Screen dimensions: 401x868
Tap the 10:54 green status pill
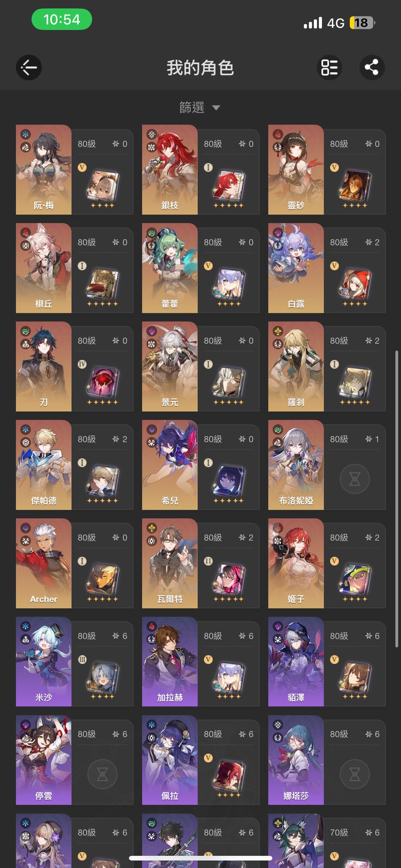(x=61, y=20)
